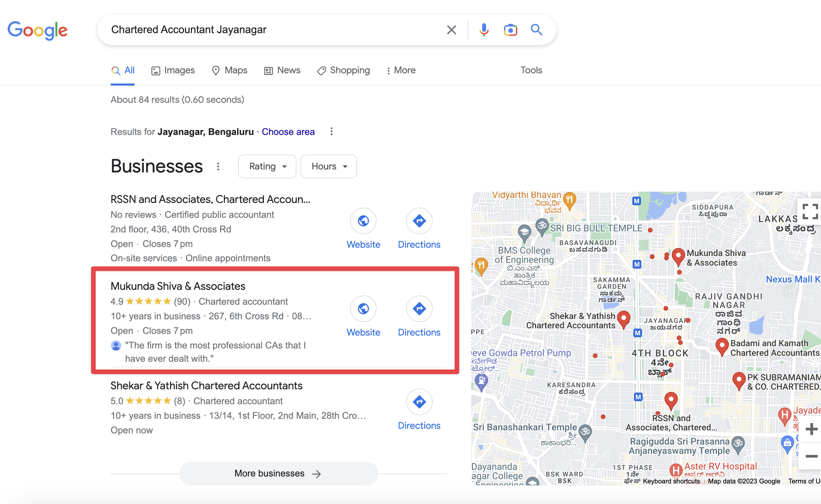Open the Rating filter dropdown
This screenshot has height=504, width=821.
(x=267, y=166)
